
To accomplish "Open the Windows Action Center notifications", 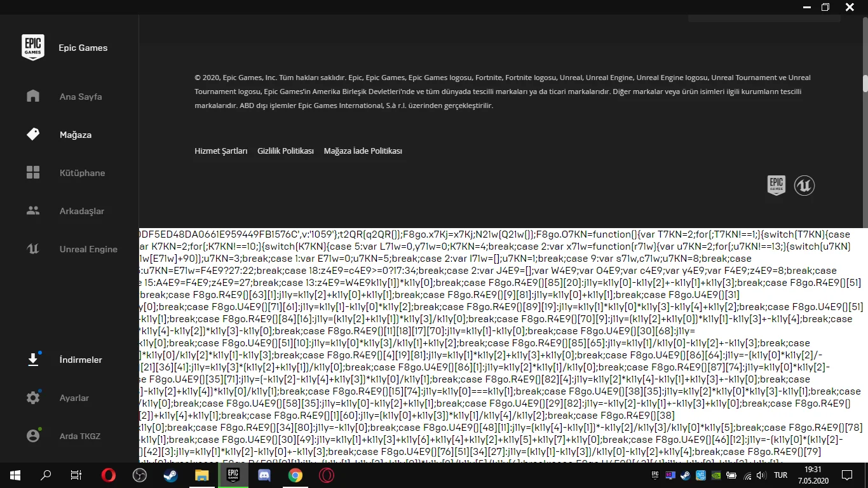I will tap(847, 475).
